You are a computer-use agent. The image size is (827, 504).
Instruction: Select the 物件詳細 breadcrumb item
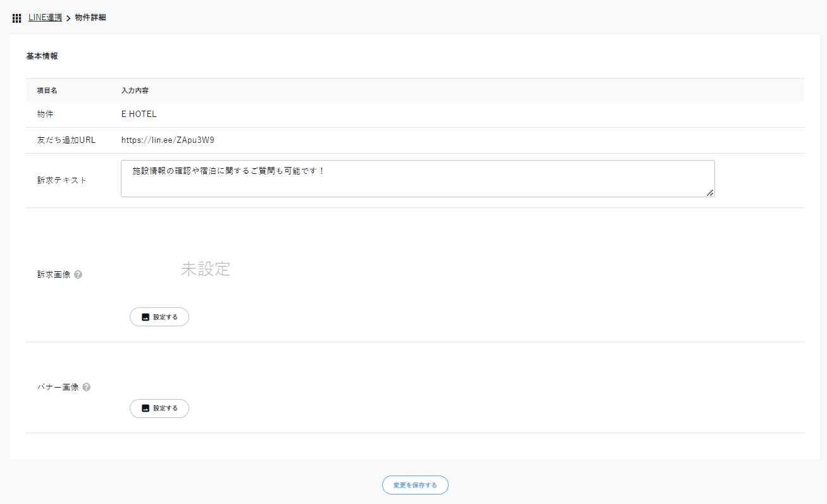(90, 18)
